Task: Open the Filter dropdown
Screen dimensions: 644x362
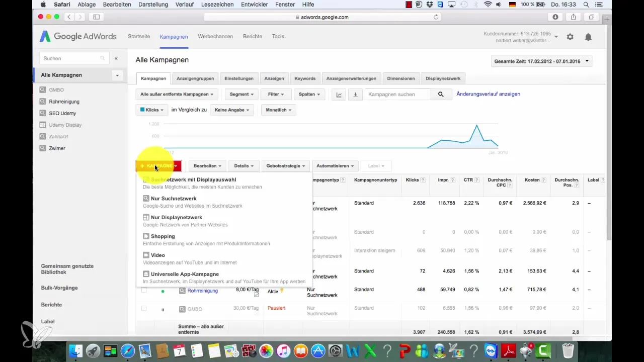Action: [x=276, y=94]
